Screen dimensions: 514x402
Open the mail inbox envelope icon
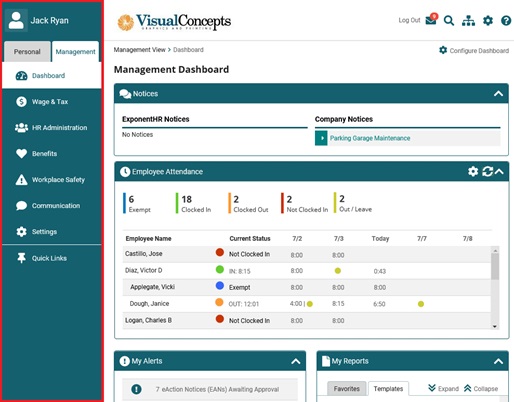click(431, 21)
